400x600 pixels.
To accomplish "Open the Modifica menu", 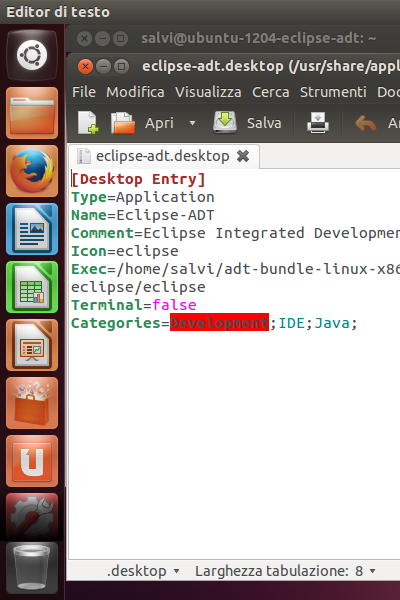I will (135, 92).
